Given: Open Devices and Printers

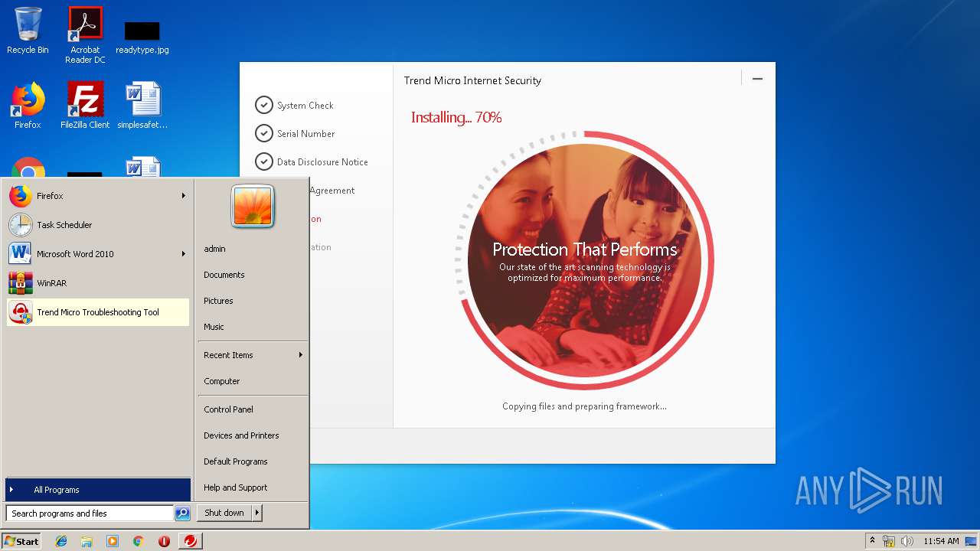Looking at the screenshot, I should pyautogui.click(x=241, y=435).
